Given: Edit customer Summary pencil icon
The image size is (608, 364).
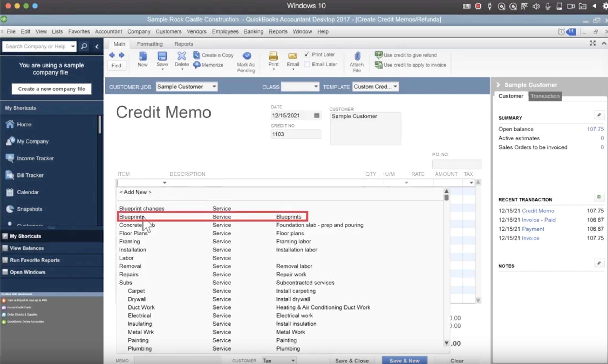Looking at the screenshot, I should click(x=599, y=115).
